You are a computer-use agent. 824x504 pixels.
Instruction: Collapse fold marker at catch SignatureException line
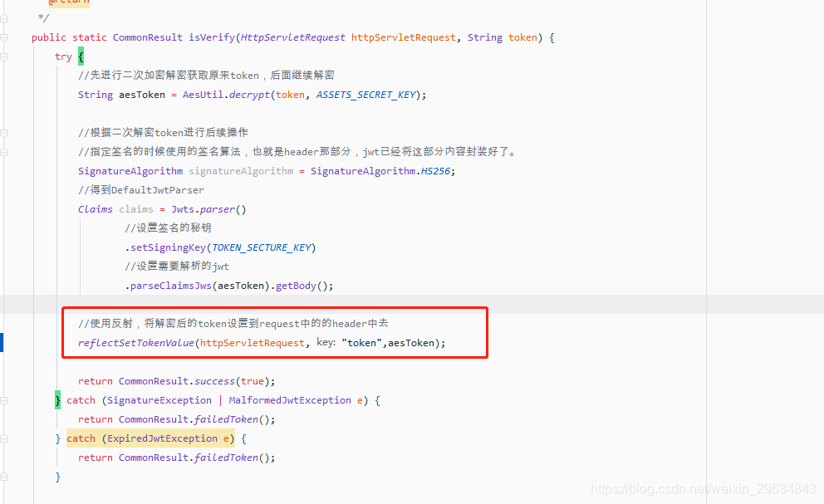coord(3,400)
